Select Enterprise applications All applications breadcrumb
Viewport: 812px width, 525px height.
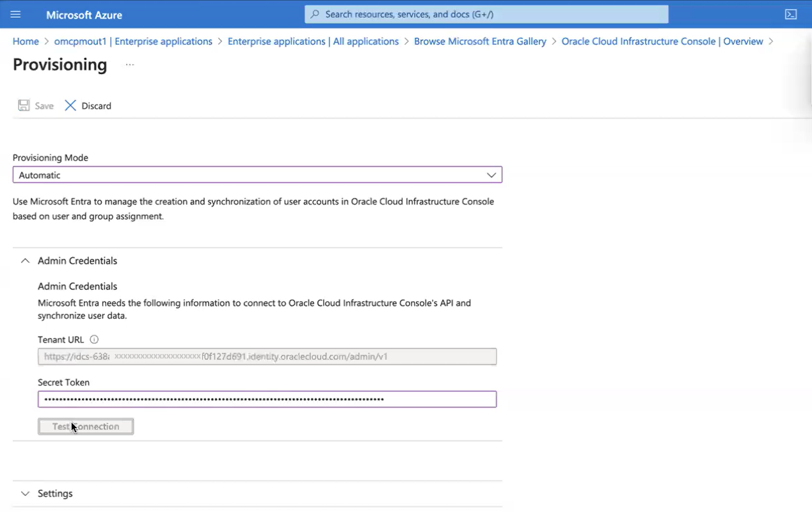pos(313,41)
